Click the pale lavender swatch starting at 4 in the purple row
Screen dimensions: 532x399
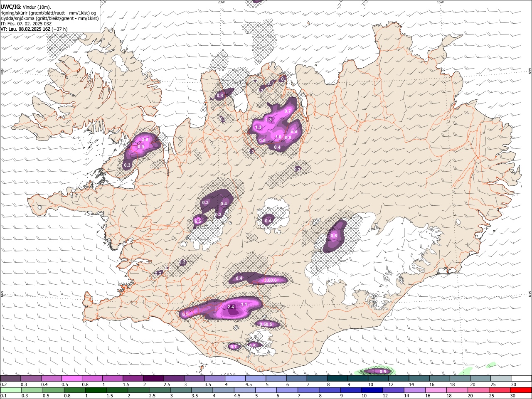point(235,379)
